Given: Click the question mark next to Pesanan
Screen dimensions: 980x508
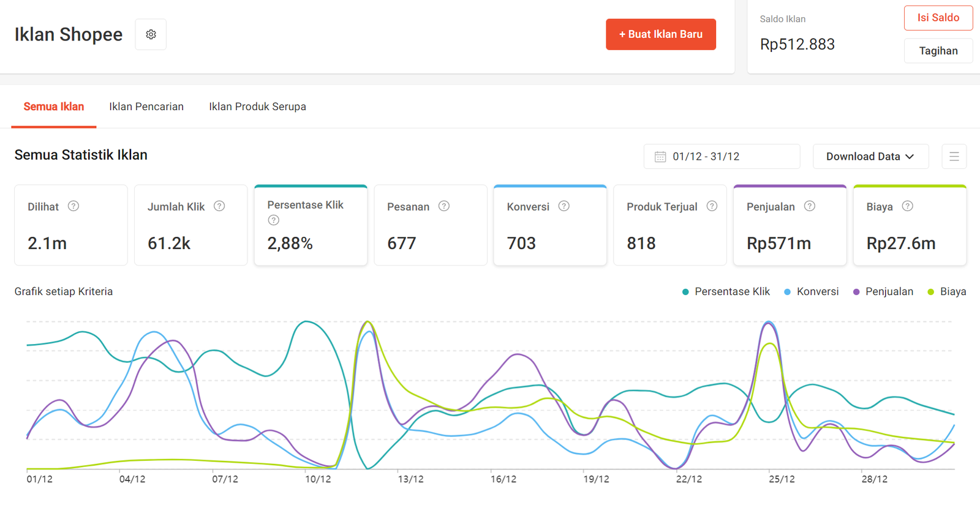Looking at the screenshot, I should pos(444,206).
